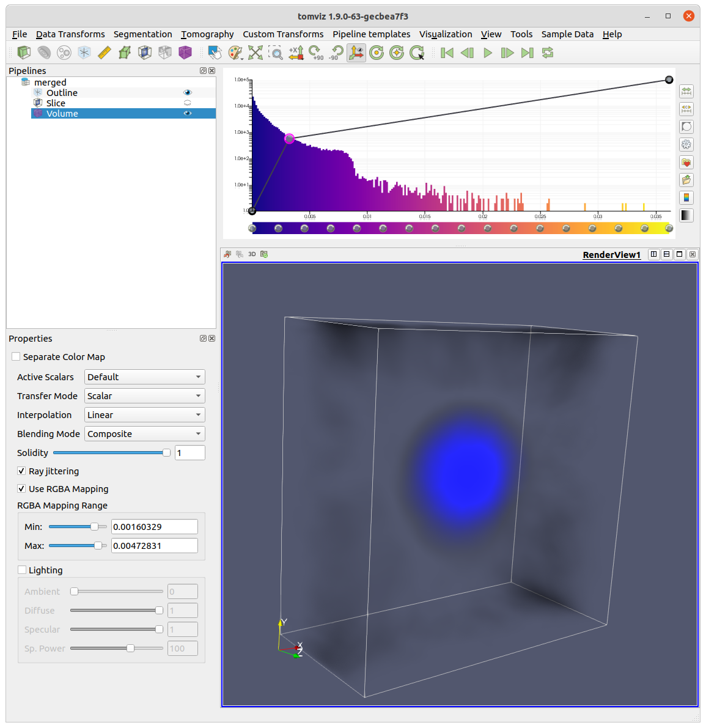Step to previous frame
The height and width of the screenshot is (728, 706).
[468, 53]
